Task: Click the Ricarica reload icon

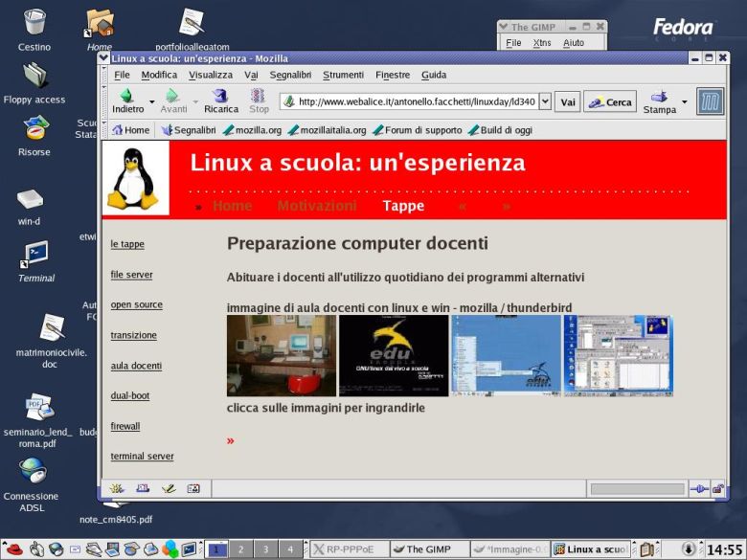Action: point(220,96)
